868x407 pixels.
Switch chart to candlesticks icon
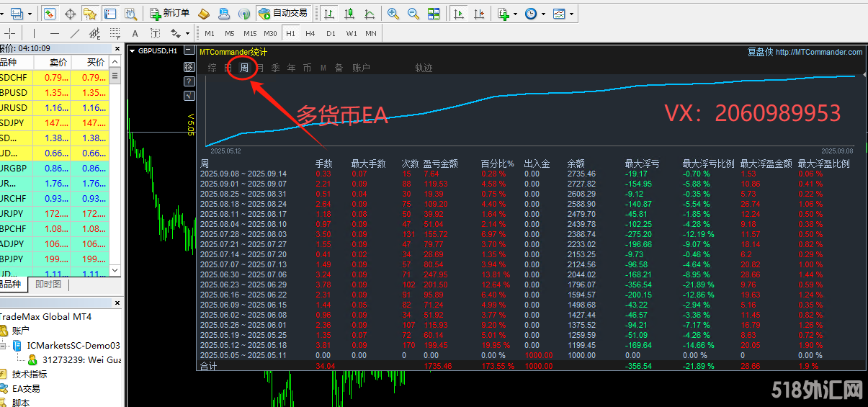[349, 13]
